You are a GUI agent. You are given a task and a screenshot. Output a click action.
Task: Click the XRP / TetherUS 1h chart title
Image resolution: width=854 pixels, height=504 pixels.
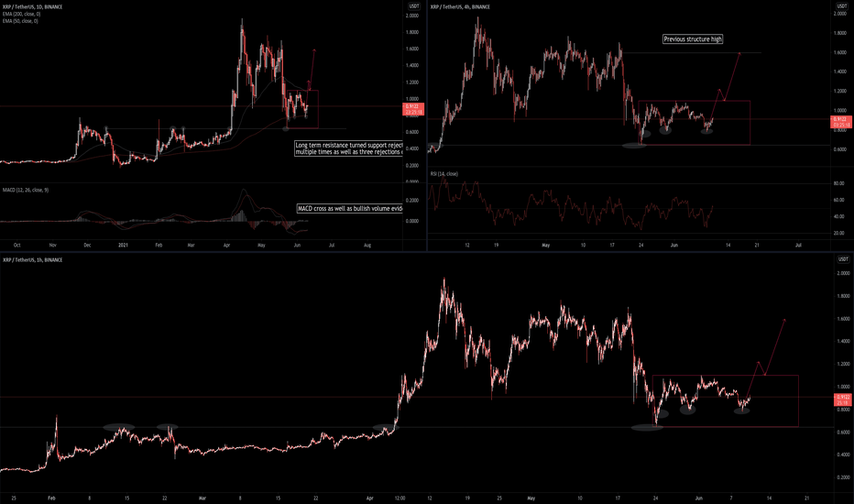click(33, 260)
